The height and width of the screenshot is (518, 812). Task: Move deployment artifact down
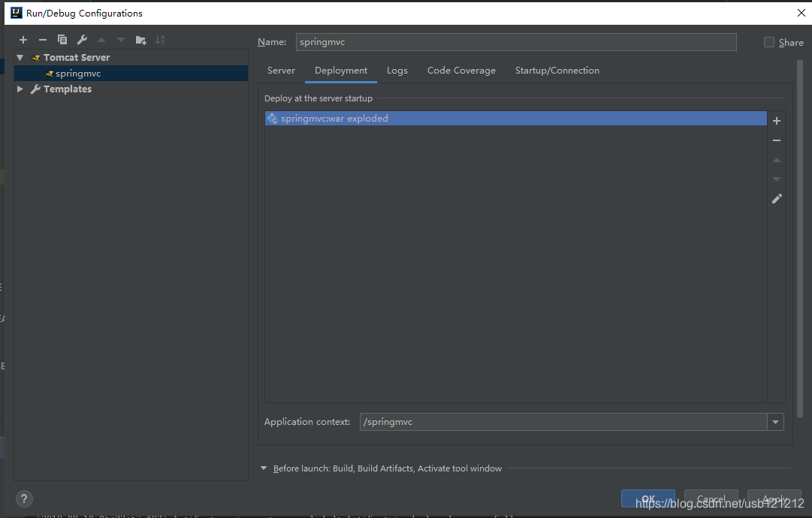(x=776, y=179)
